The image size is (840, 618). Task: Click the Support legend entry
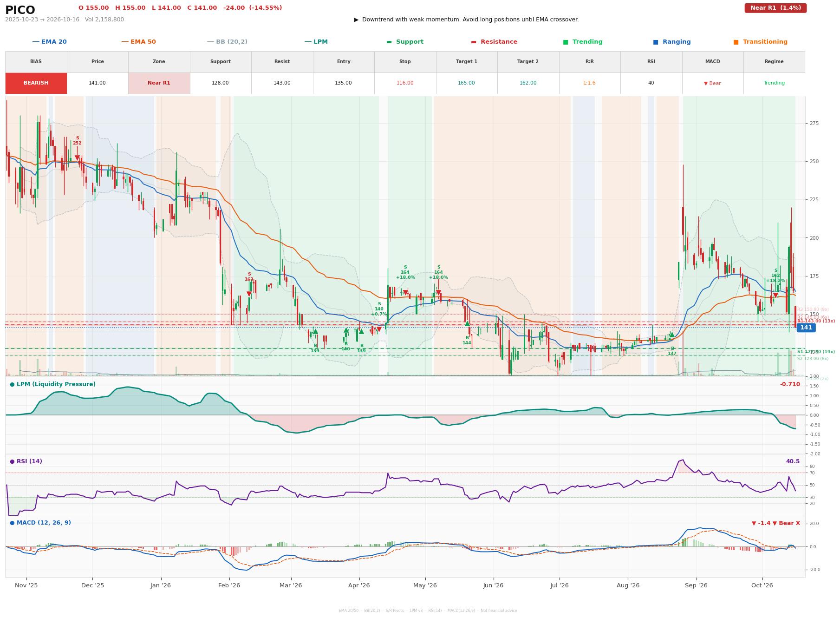(405, 42)
